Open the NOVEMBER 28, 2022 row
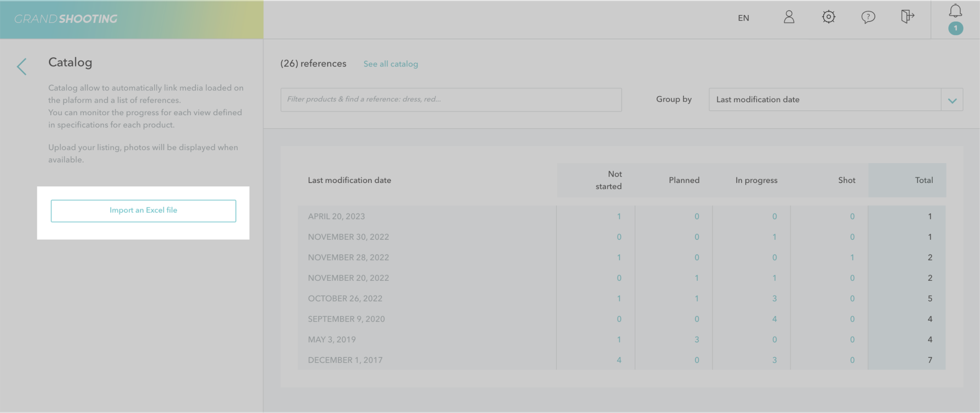The width and height of the screenshot is (980, 413). 622,257
